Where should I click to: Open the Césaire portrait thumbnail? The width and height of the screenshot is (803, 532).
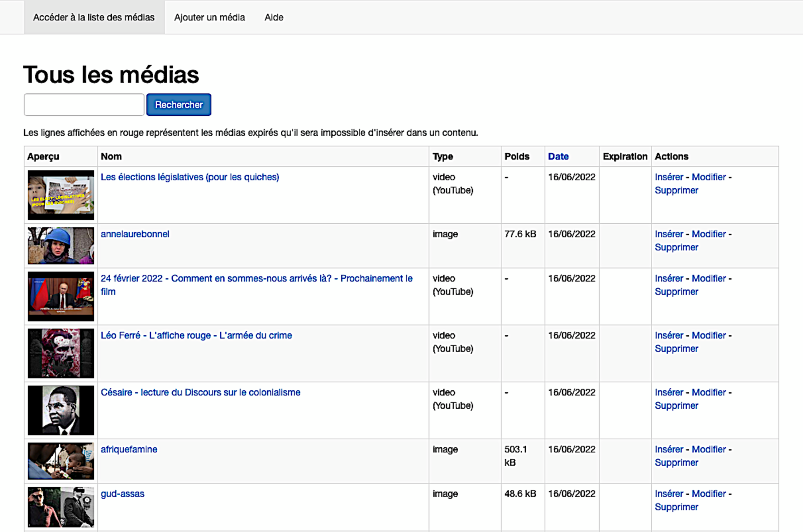[x=61, y=410]
